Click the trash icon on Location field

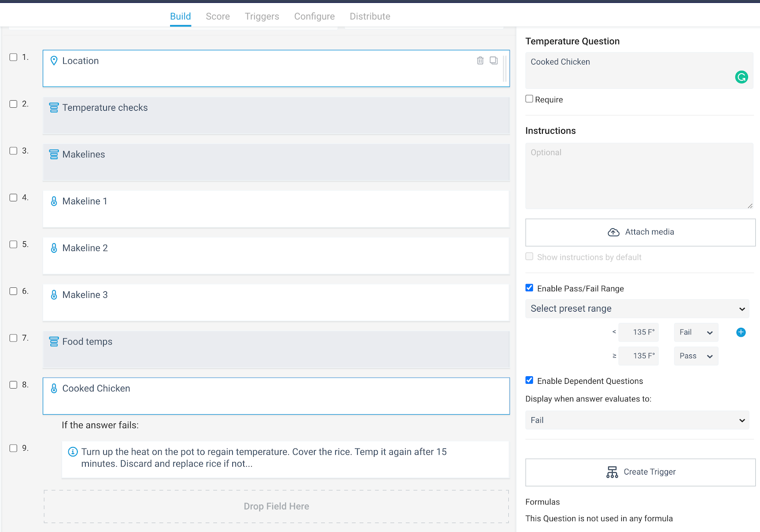(480, 60)
